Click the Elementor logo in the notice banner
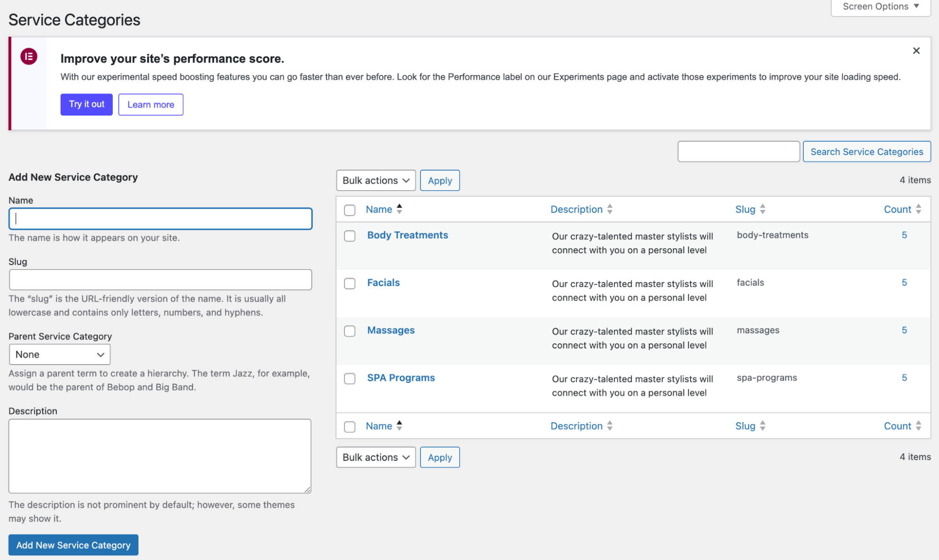939x560 pixels. [29, 57]
